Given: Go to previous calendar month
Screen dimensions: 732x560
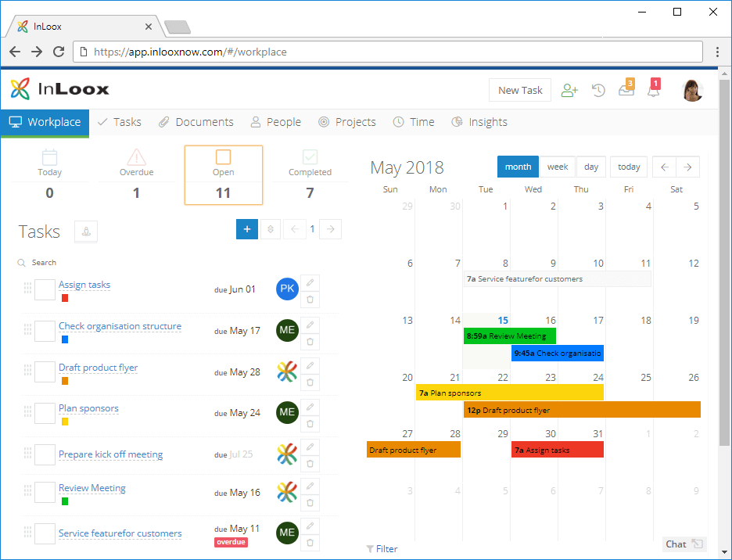Looking at the screenshot, I should tap(664, 167).
